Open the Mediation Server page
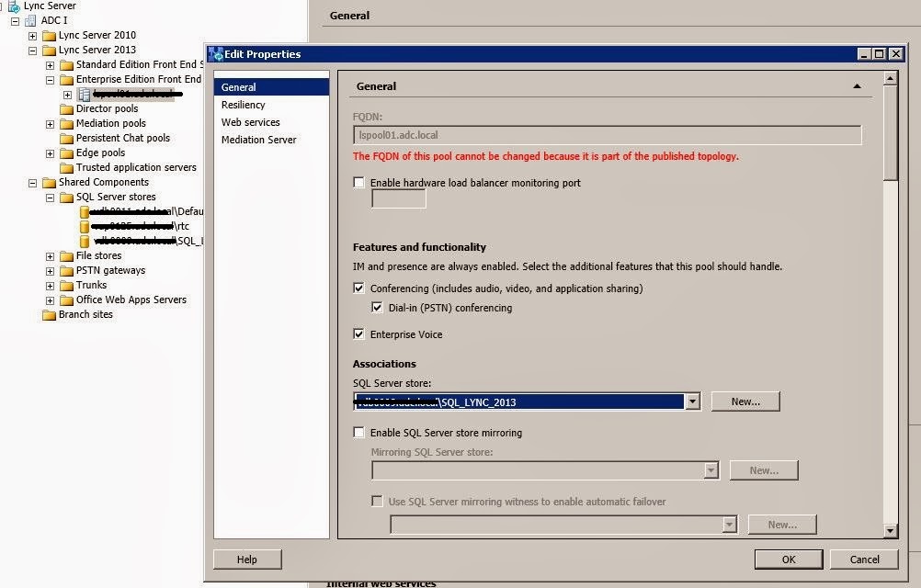This screenshot has width=921, height=588. (x=271, y=140)
